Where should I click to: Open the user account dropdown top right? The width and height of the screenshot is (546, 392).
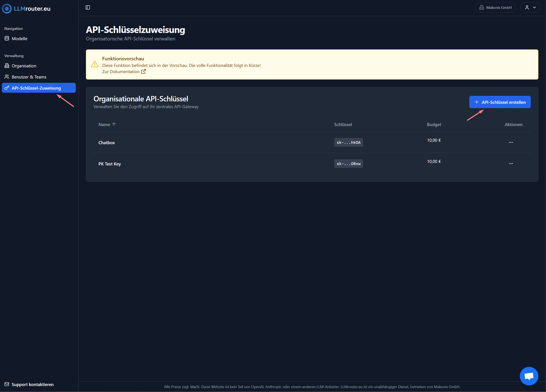click(x=531, y=7)
